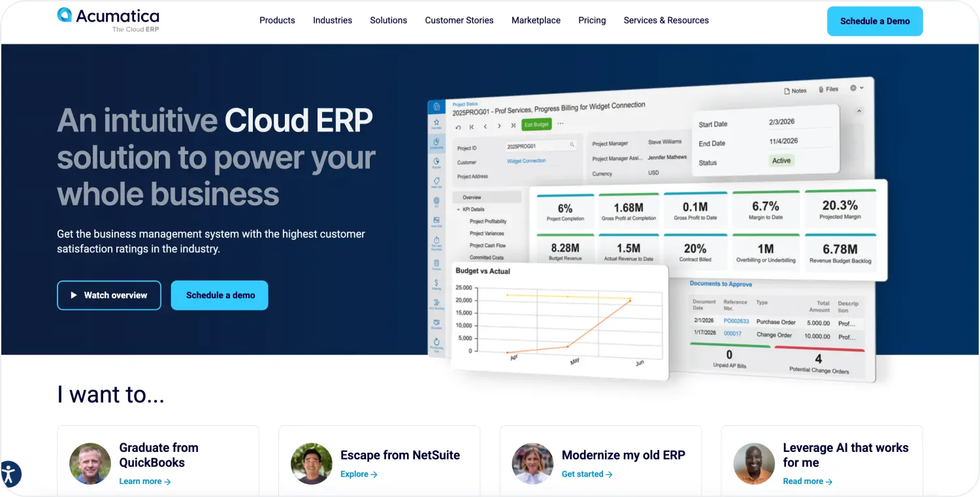The width and height of the screenshot is (980, 497).
Task: Go to Customer Stories
Action: pyautogui.click(x=459, y=20)
